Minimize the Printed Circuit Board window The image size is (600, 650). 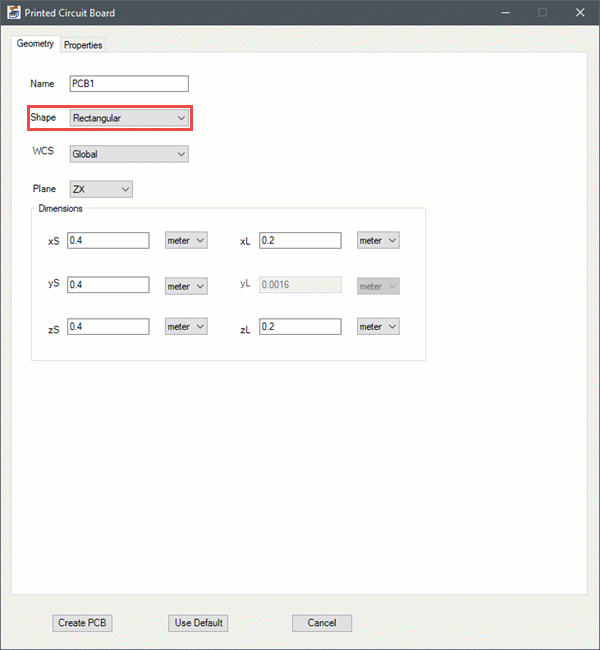(x=505, y=13)
